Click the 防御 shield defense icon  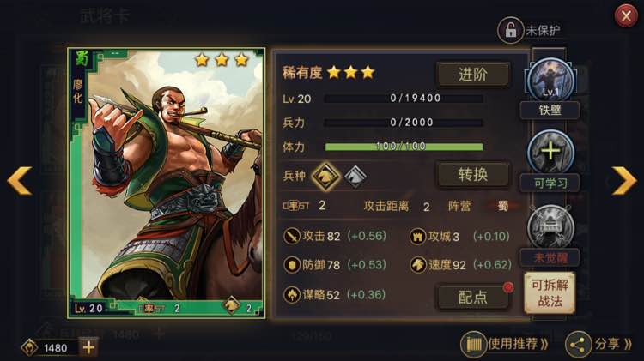292,265
